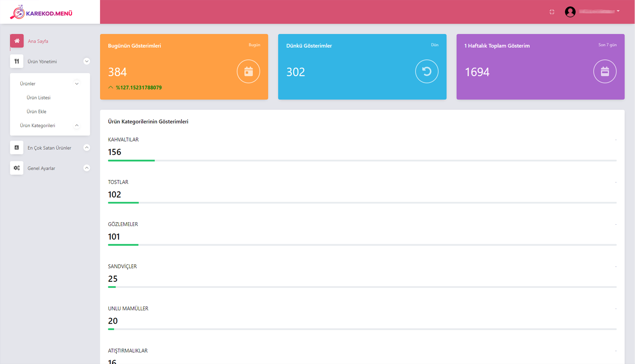Click the fullscreen toggle icon in header
Image resolution: width=635 pixels, height=364 pixels.
[552, 12]
